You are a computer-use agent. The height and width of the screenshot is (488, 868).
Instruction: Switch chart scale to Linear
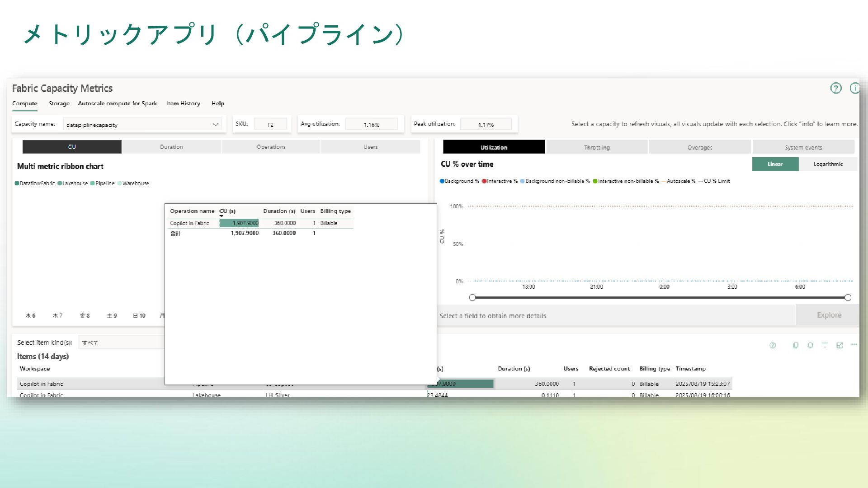point(775,164)
